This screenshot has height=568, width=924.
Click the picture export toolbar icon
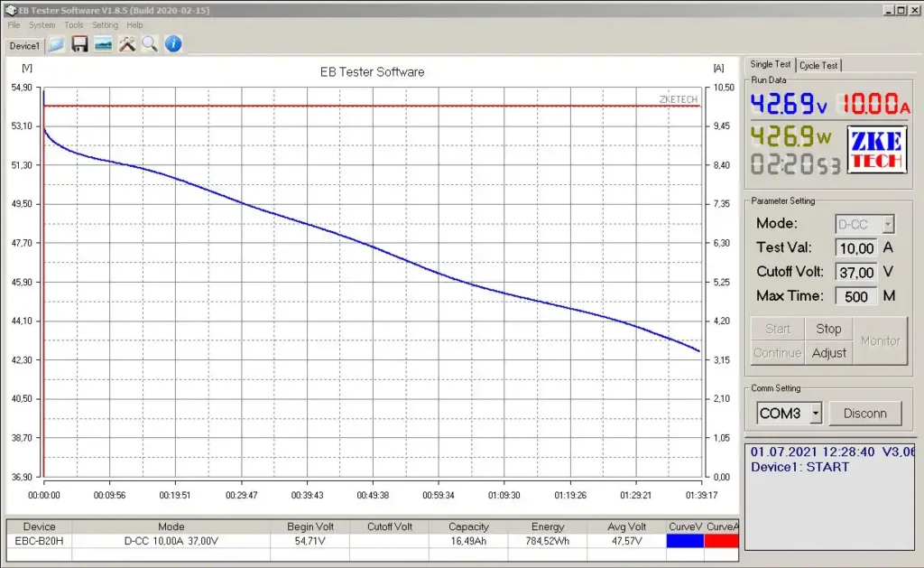point(103,44)
